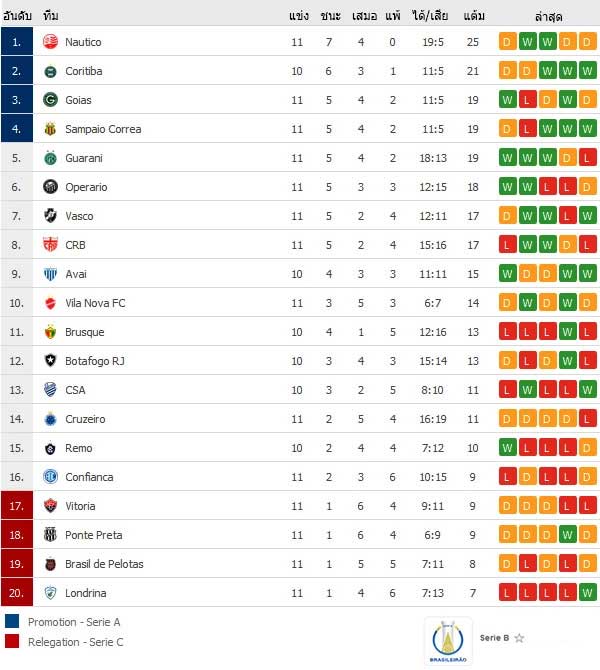Open the Sampaio Correa team link

103,129
